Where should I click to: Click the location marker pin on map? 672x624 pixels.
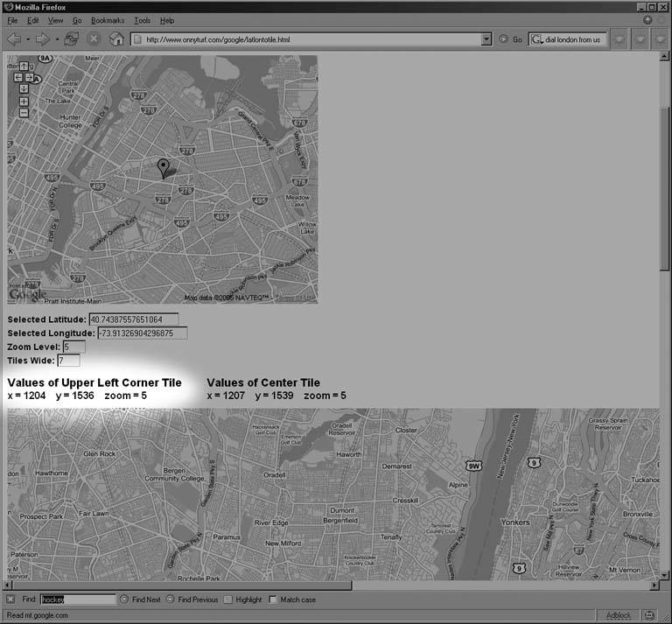click(x=162, y=167)
